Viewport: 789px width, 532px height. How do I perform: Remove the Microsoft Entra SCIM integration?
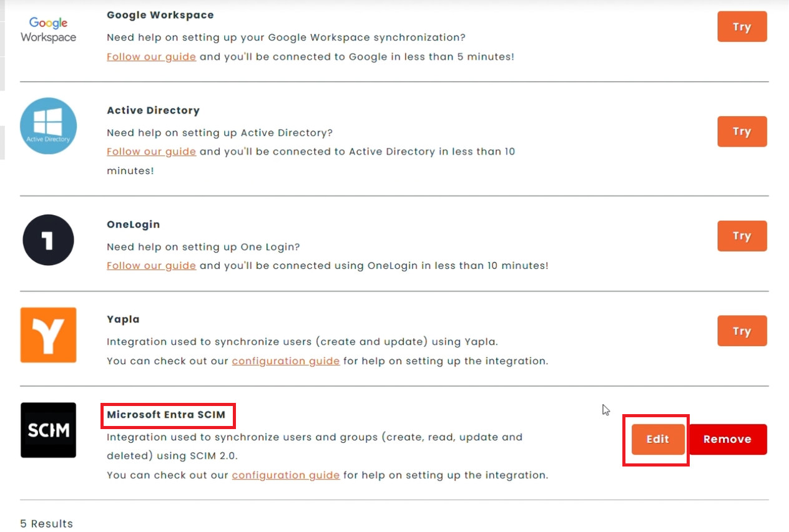pyautogui.click(x=727, y=439)
